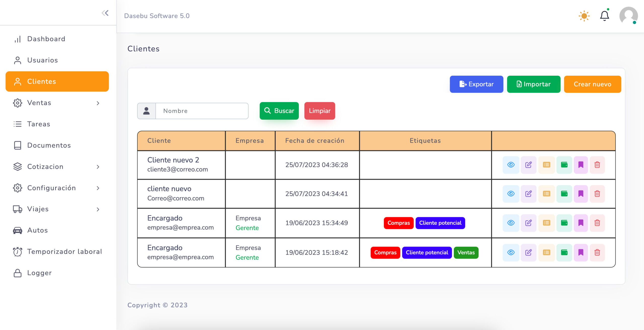Image resolution: width=644 pixels, height=330 pixels.
Task: Click Compras tag in 15:18:42 row
Action: tap(385, 253)
